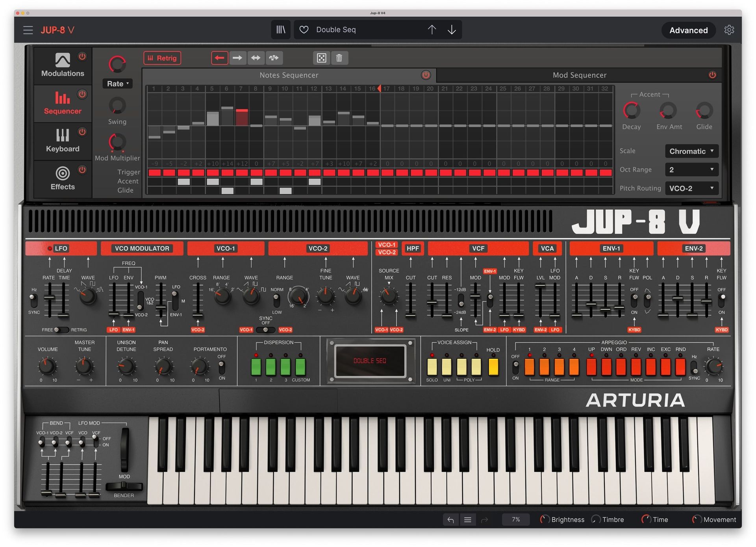Clear the sequence with the trash icon
Image resolution: width=756 pixels, height=547 pixels.
[339, 58]
